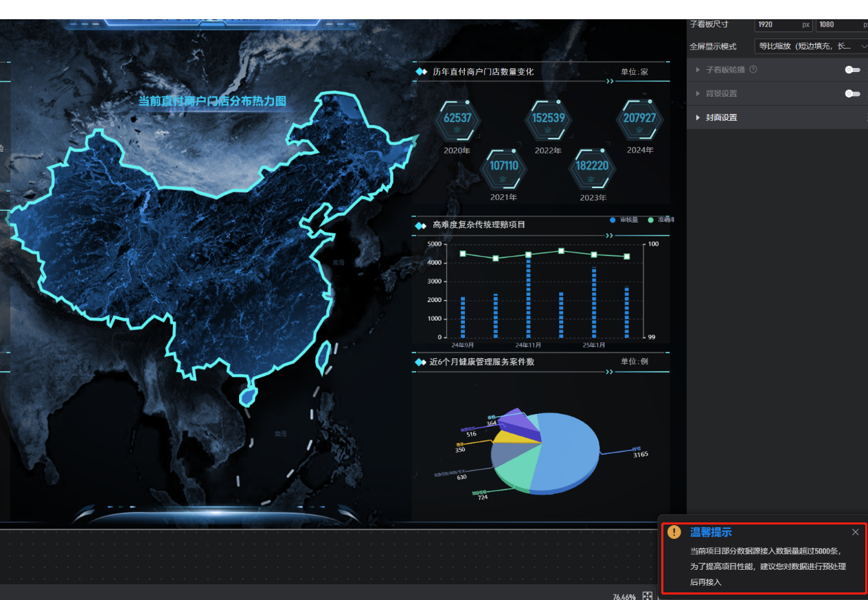The width and height of the screenshot is (868, 600).
Task: Close the 温馨提示 notification
Action: click(x=855, y=532)
